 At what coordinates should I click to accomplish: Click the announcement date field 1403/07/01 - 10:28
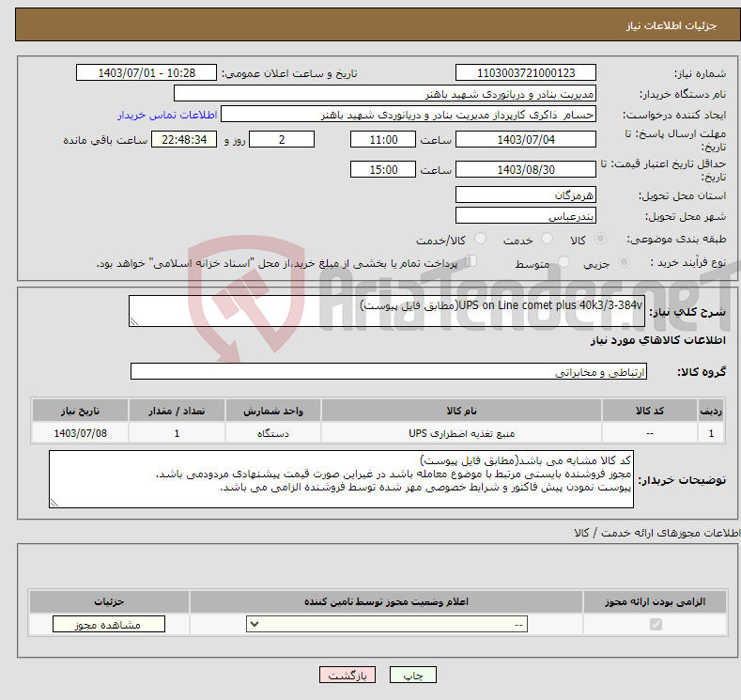(x=147, y=72)
